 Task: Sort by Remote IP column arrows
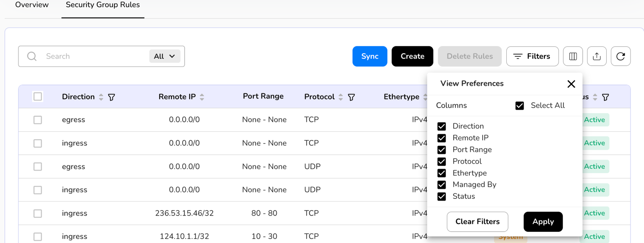[x=202, y=97]
